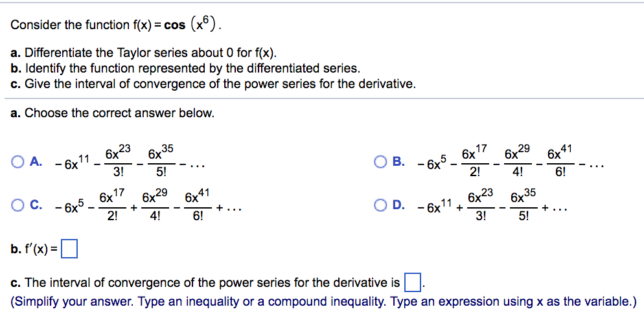Click the bold C option label

36,205
